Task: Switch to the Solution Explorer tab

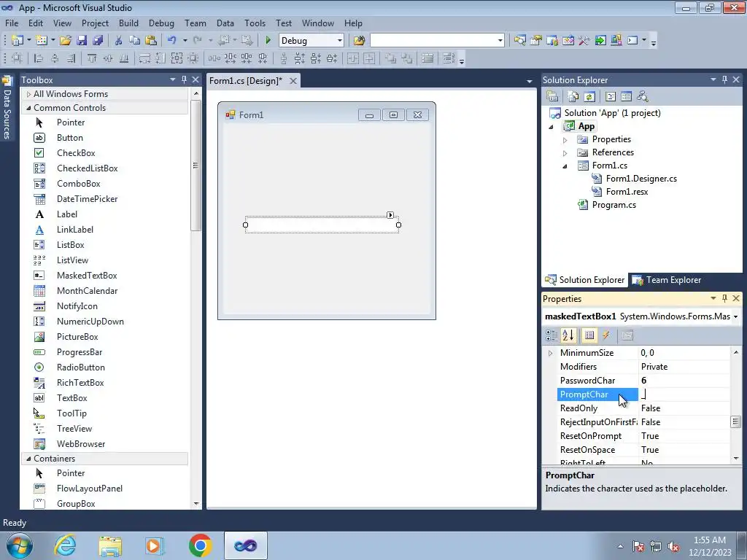Action: click(585, 280)
